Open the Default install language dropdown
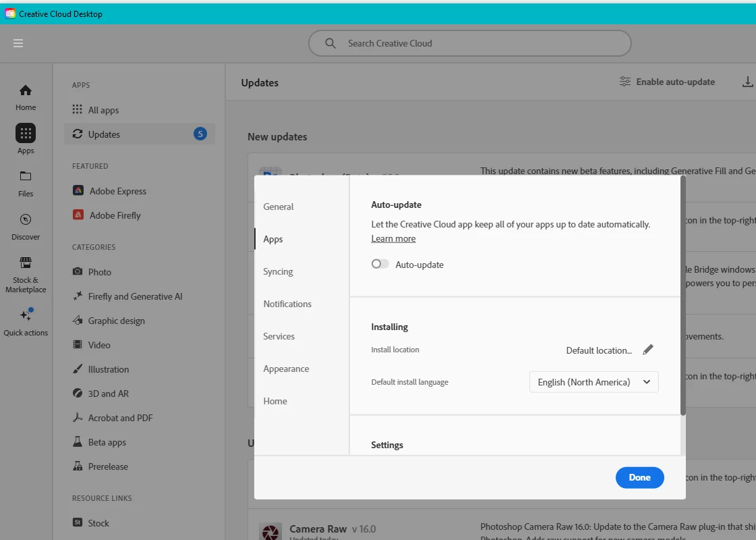Screen dimensions: 756x540 tap(594, 382)
